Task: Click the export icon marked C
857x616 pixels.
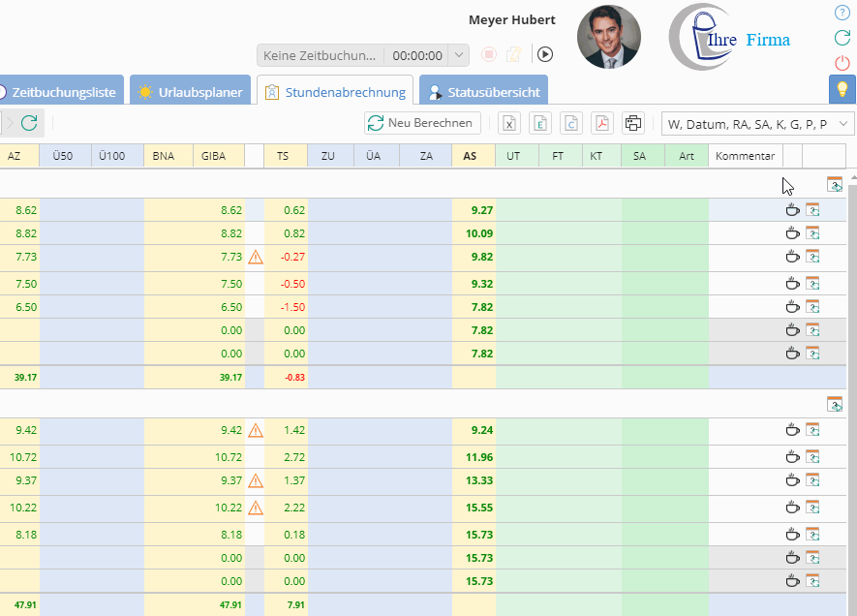Action: (571, 123)
